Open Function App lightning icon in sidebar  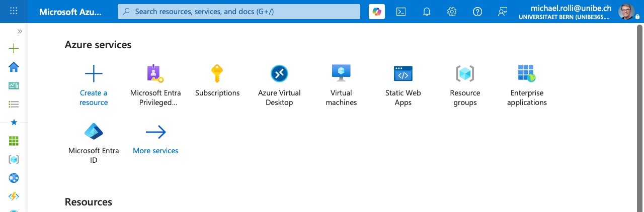[x=14, y=196]
